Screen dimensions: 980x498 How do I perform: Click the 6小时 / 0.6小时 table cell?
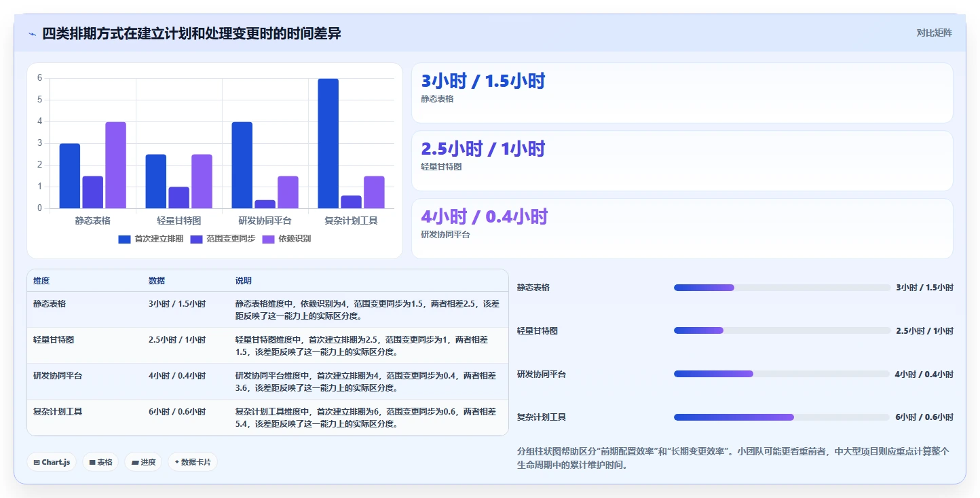[x=177, y=412]
